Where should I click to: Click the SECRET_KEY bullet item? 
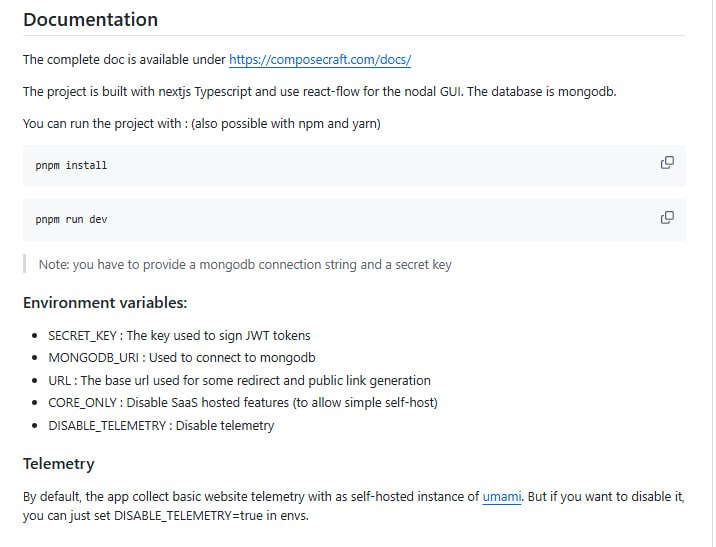pyautogui.click(x=179, y=335)
